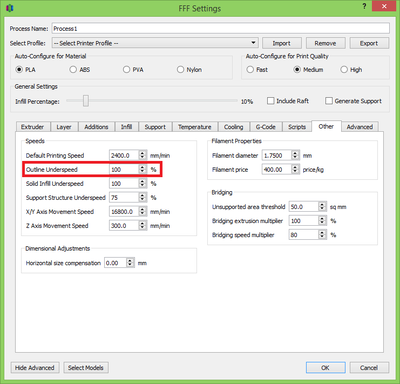
Task: Select the ABS material option
Action: [80, 70]
